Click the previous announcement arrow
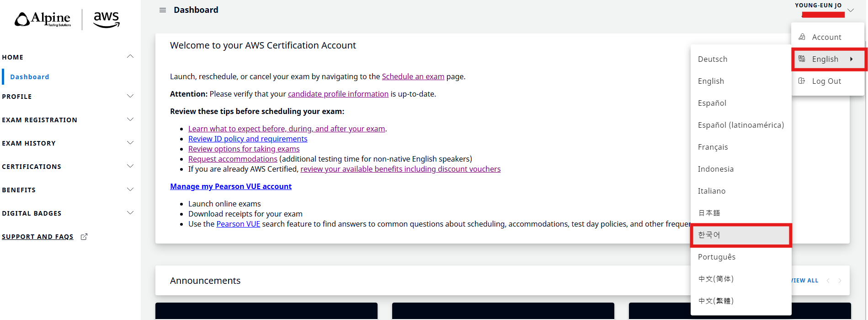The width and height of the screenshot is (868, 320). click(828, 281)
